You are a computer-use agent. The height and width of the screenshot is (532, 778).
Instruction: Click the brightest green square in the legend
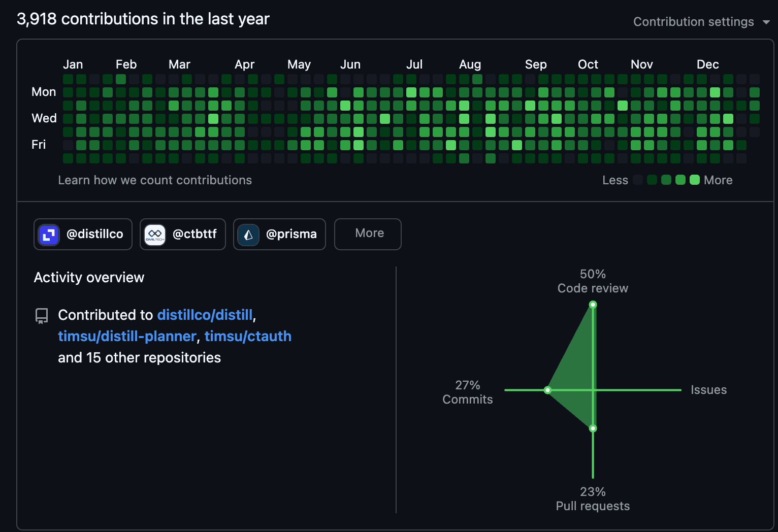pos(695,180)
